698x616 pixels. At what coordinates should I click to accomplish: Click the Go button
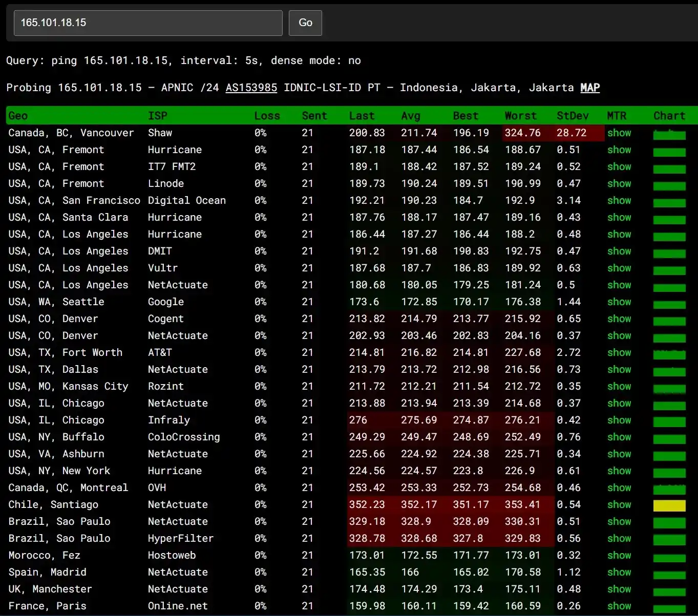point(305,23)
